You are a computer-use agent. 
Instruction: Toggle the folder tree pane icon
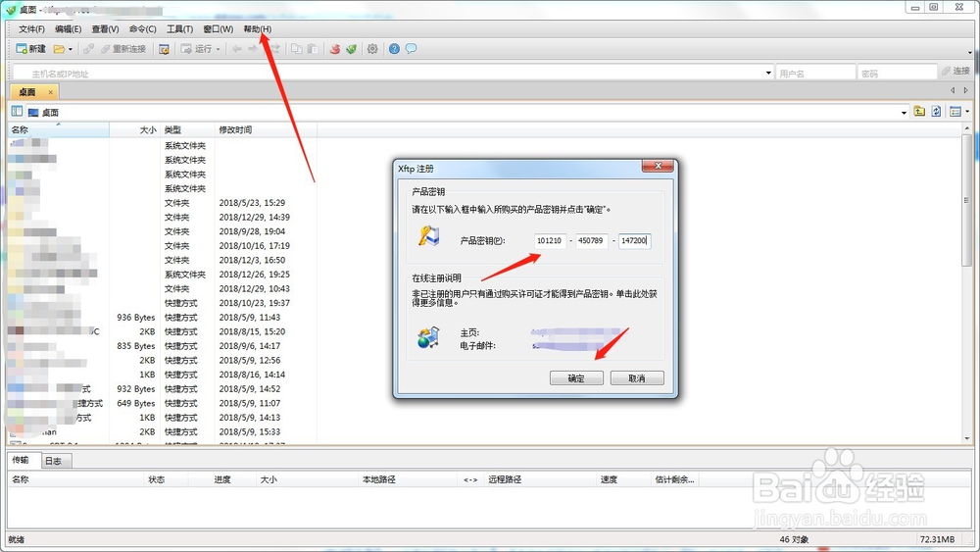(x=17, y=112)
